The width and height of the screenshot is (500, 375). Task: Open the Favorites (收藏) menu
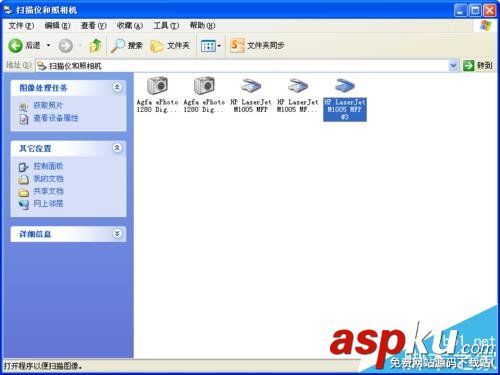click(130, 25)
